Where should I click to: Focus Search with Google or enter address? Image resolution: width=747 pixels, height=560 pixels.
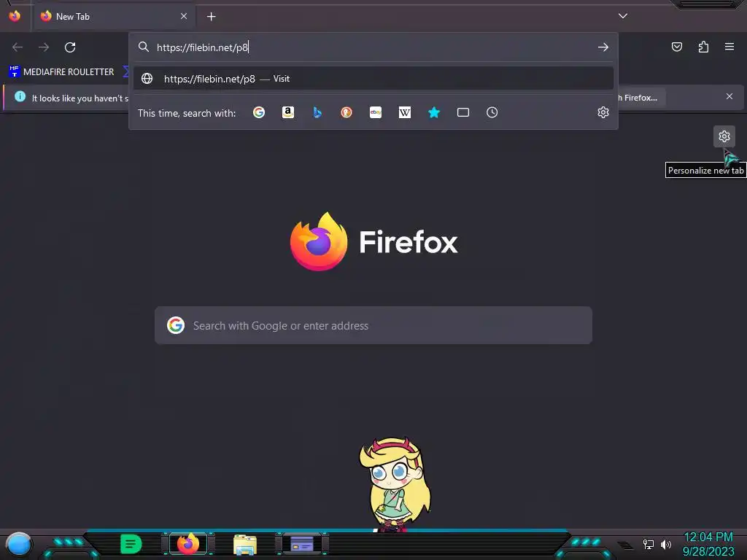pos(373,326)
